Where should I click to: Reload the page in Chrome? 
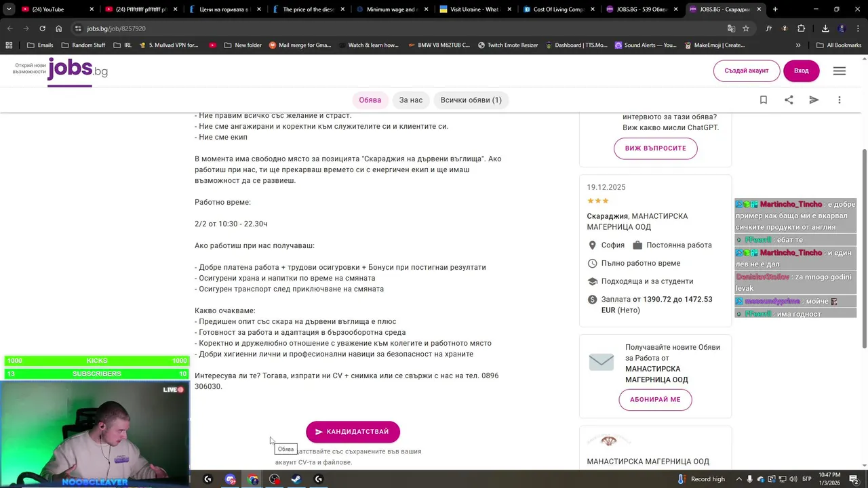(x=42, y=28)
